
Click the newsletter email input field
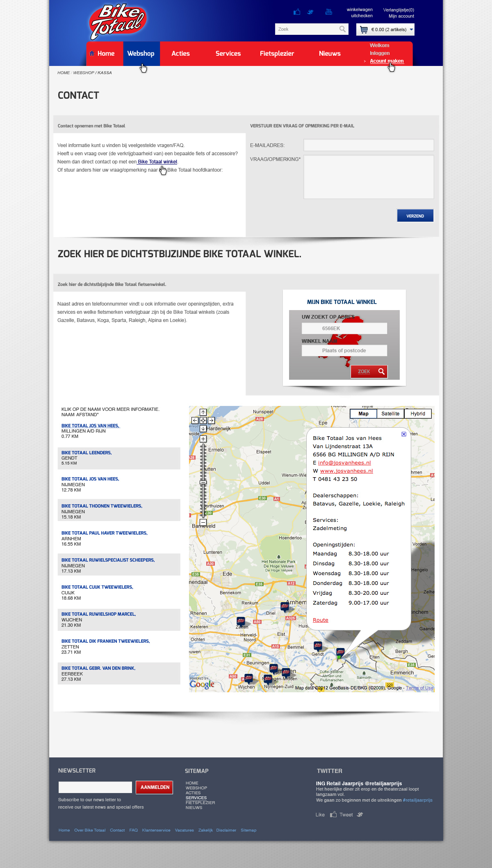coord(95,787)
